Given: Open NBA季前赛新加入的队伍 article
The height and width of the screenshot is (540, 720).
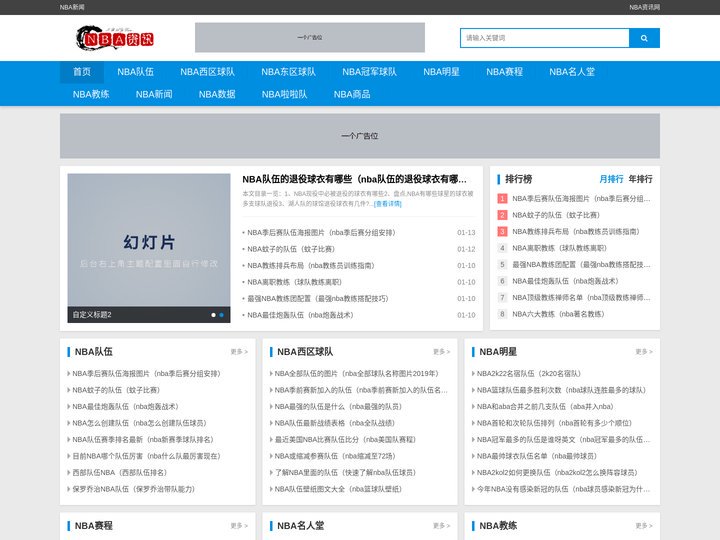Looking at the screenshot, I should tap(361, 390).
